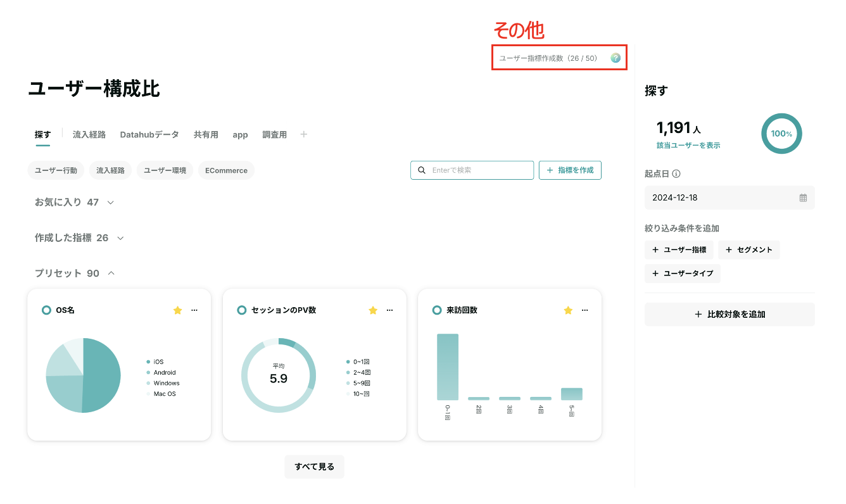The width and height of the screenshot is (846, 504).
Task: Click the 指標を作成 button
Action: (570, 170)
